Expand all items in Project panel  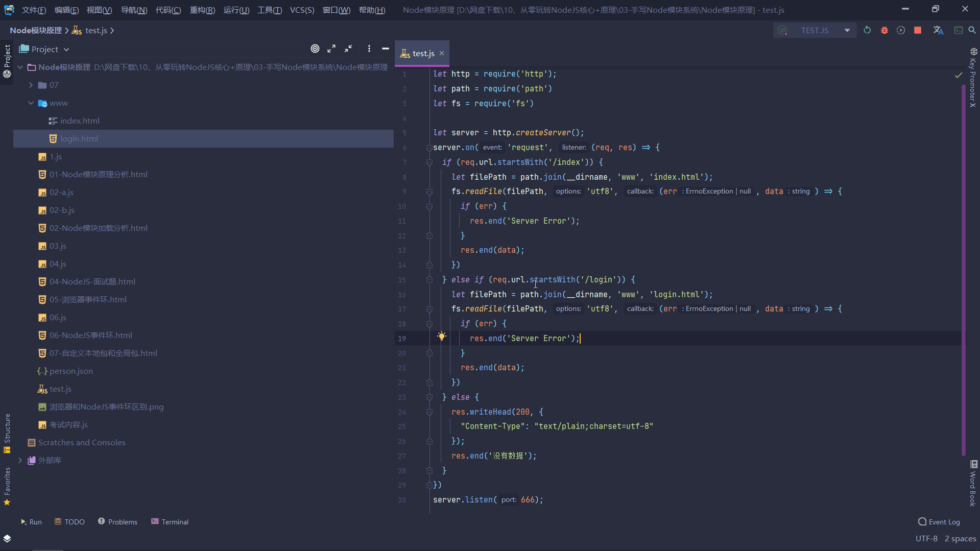click(x=331, y=49)
